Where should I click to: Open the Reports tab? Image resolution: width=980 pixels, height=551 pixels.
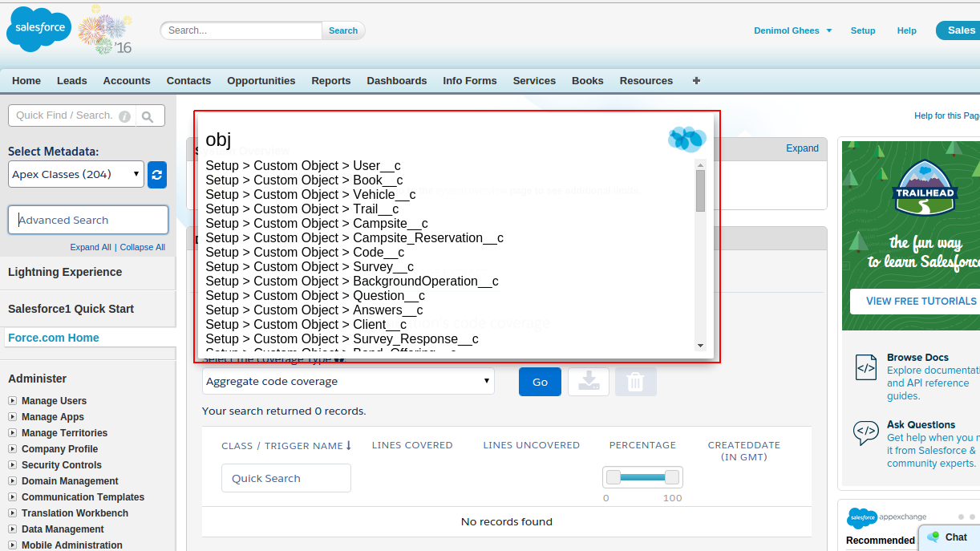331,81
